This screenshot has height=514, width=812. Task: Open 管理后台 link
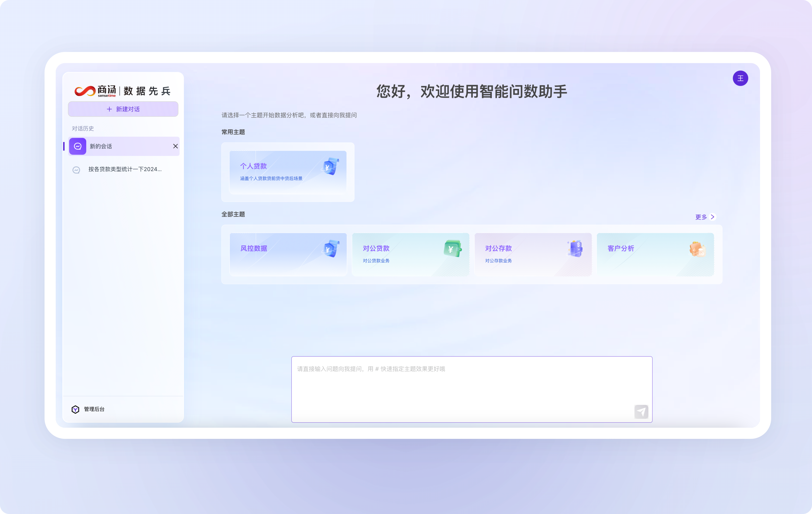(88, 409)
